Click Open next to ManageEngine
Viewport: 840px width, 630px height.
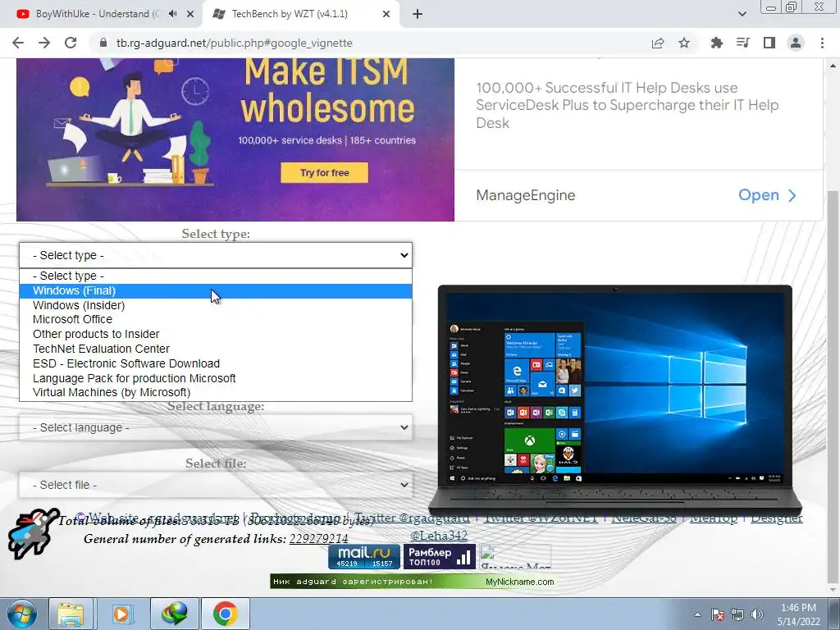767,195
